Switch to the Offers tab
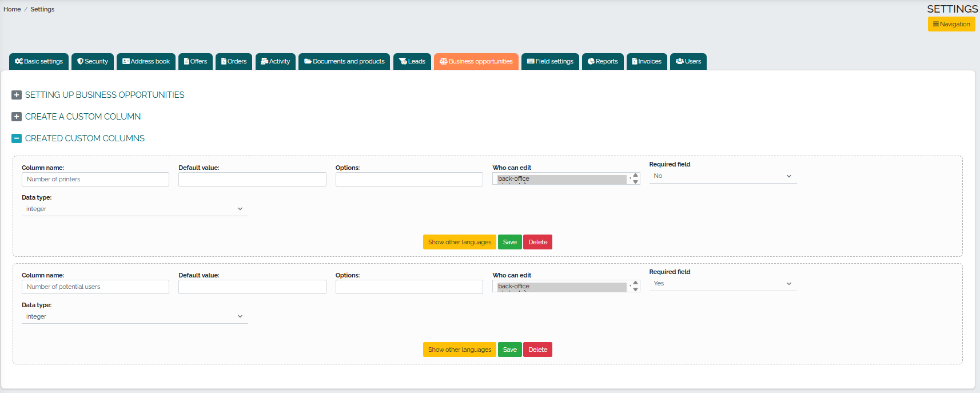 [x=196, y=61]
